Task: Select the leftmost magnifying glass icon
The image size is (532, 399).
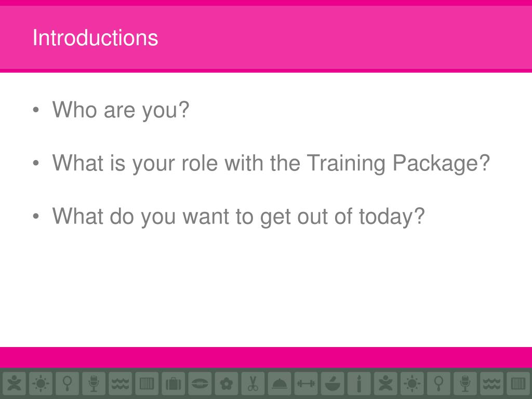Action: pyautogui.click(x=67, y=384)
